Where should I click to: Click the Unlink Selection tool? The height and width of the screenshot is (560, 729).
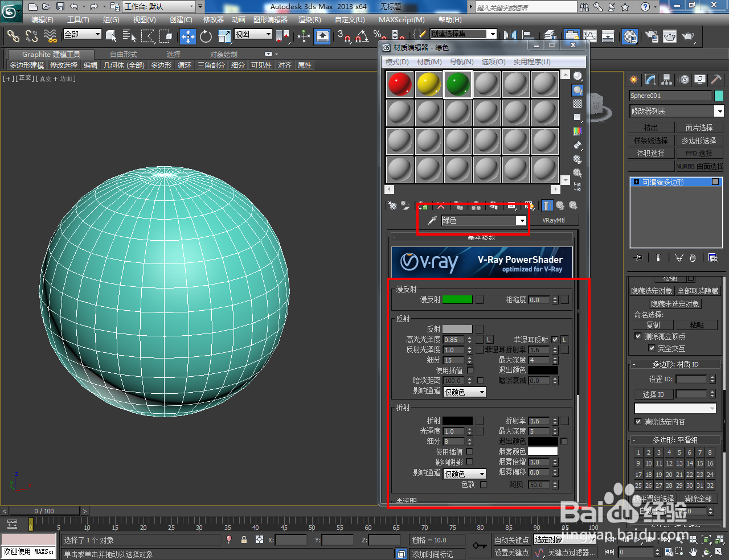pyautogui.click(x=31, y=36)
